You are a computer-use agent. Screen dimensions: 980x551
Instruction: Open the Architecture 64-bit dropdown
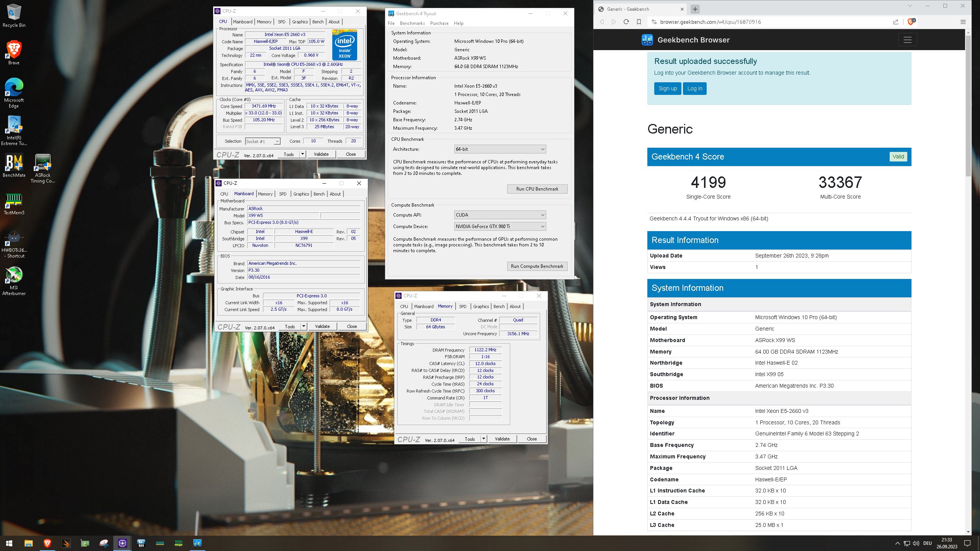pos(500,149)
